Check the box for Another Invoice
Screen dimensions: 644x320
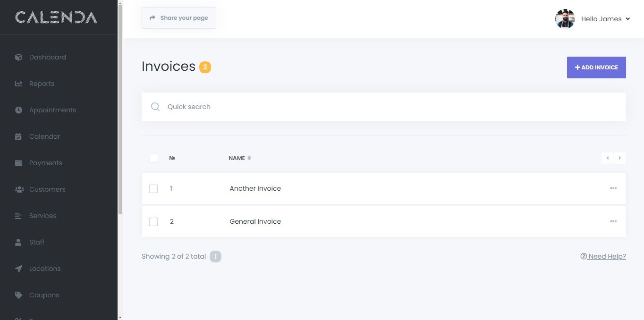[x=153, y=189]
